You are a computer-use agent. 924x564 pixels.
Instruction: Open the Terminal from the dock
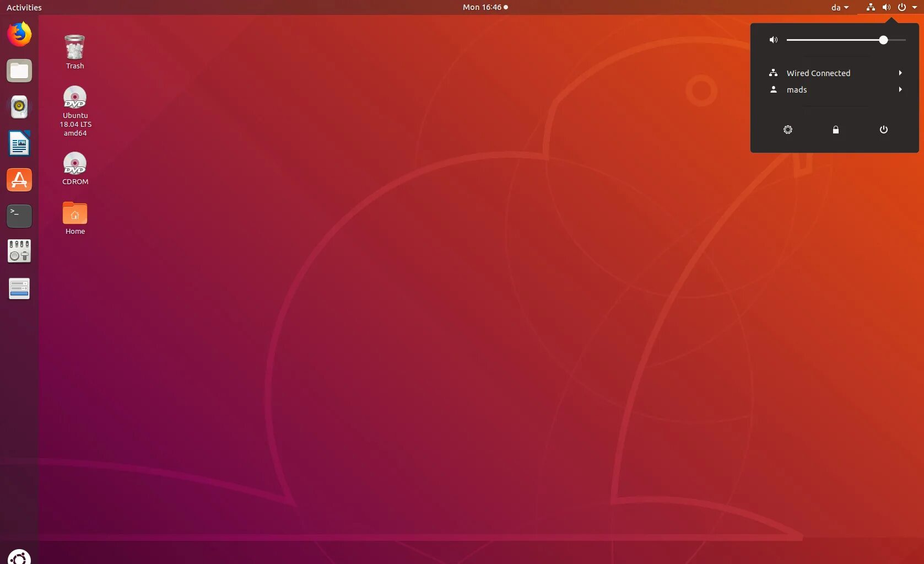[x=19, y=216]
